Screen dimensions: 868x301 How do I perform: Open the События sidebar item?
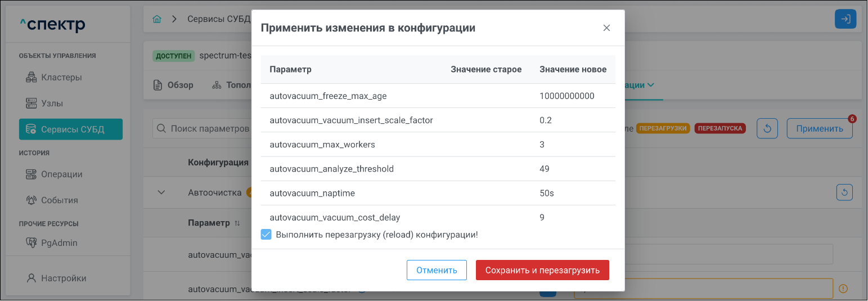point(70,200)
